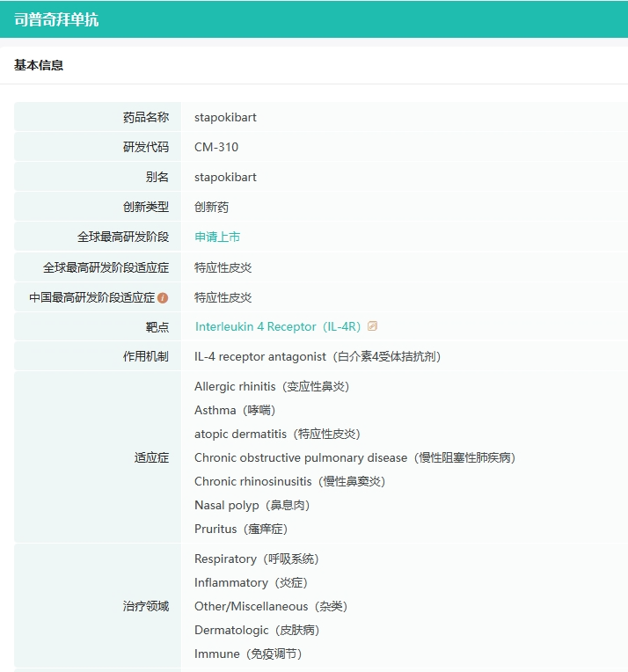Click Respiratory (呼吸系统) therapeutic area

coord(257,559)
